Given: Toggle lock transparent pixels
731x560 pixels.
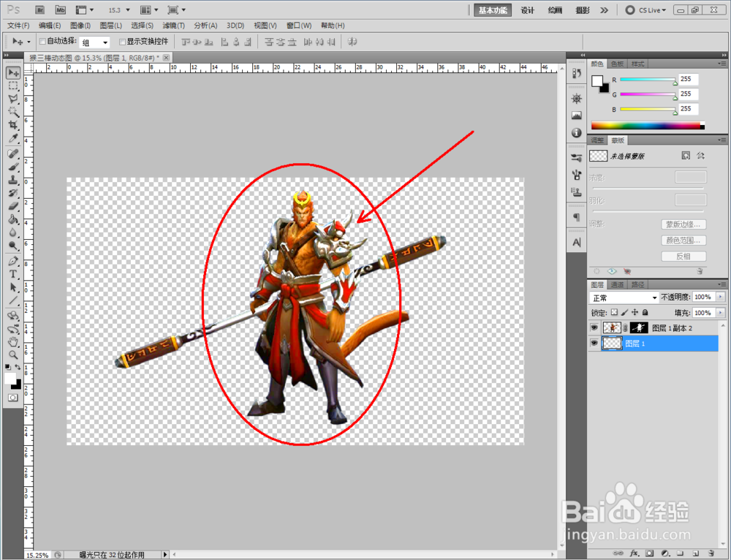Looking at the screenshot, I should (615, 312).
